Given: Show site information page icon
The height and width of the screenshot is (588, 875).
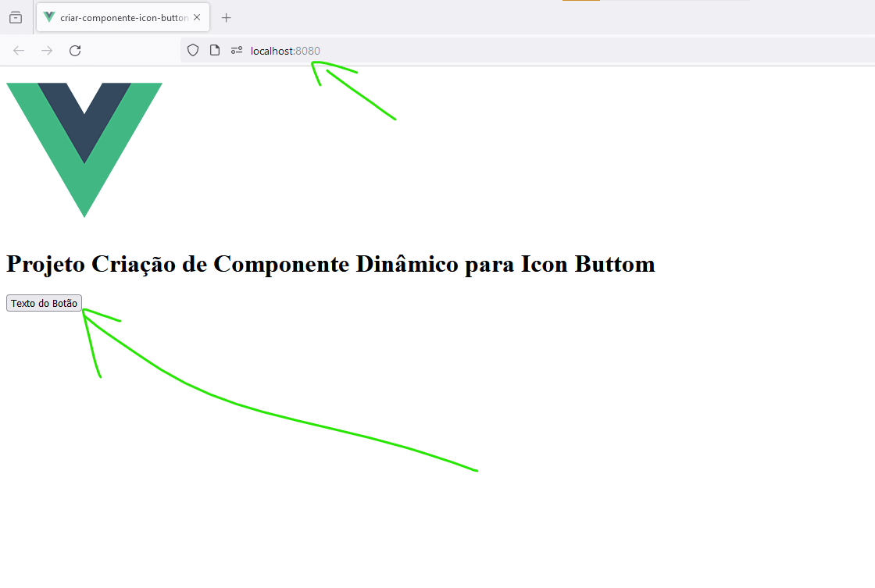Looking at the screenshot, I should pyautogui.click(x=215, y=51).
